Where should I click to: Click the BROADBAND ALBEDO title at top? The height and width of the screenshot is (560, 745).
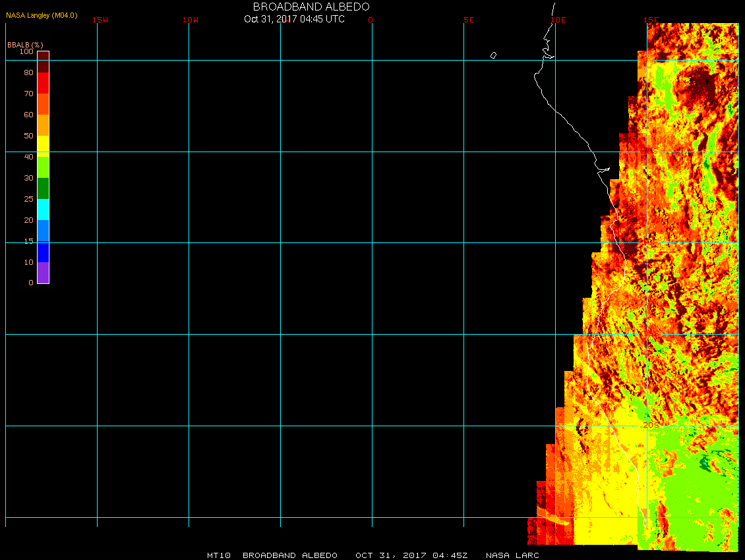pos(311,7)
